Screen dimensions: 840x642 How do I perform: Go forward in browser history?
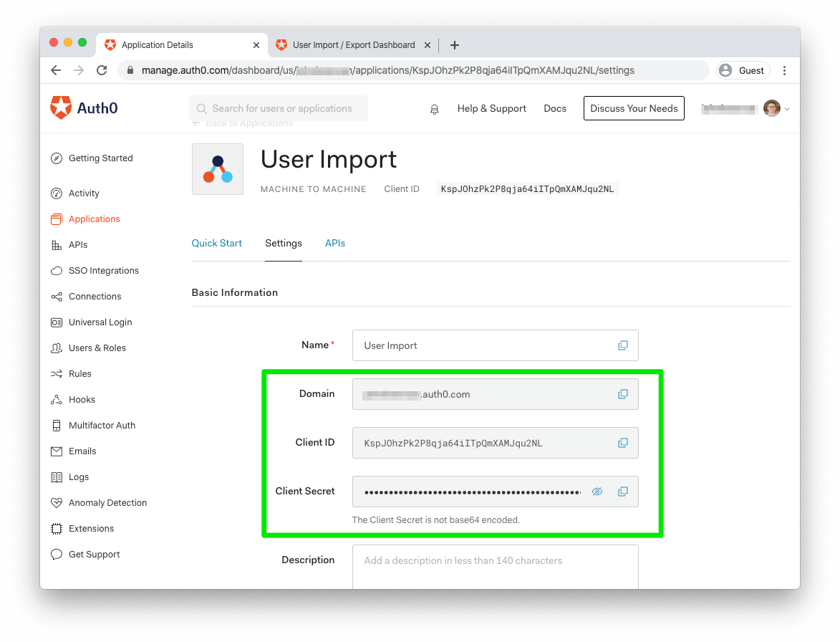[79, 70]
